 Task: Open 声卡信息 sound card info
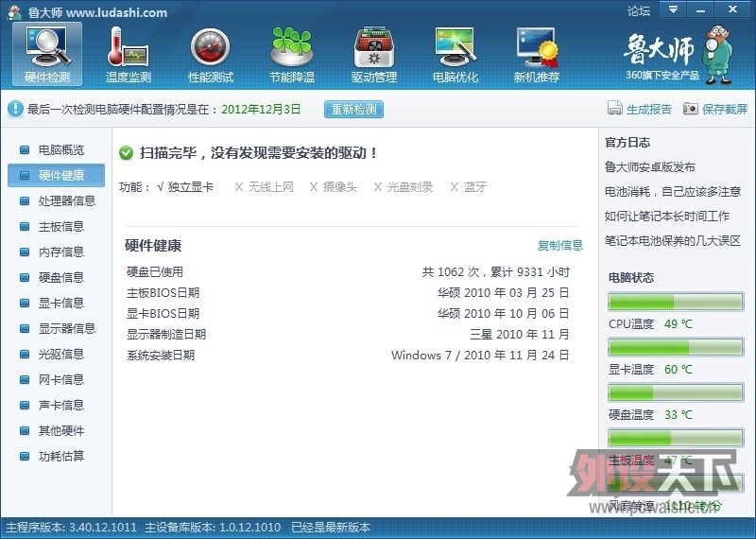[61, 406]
